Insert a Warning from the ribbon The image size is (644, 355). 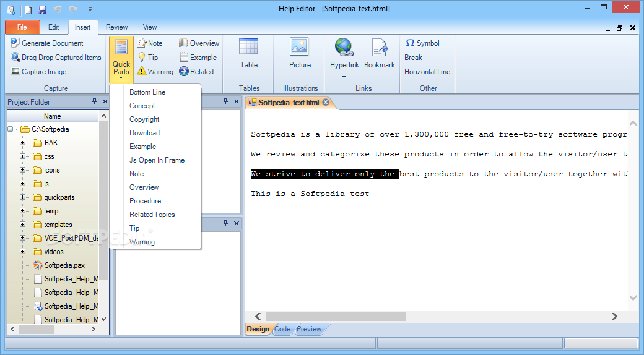[x=155, y=71]
